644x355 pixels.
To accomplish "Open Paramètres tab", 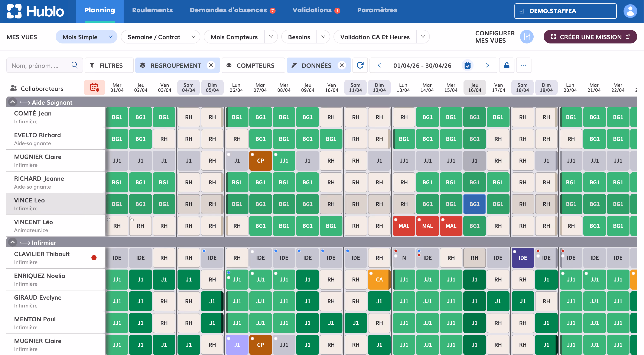I will click(377, 10).
